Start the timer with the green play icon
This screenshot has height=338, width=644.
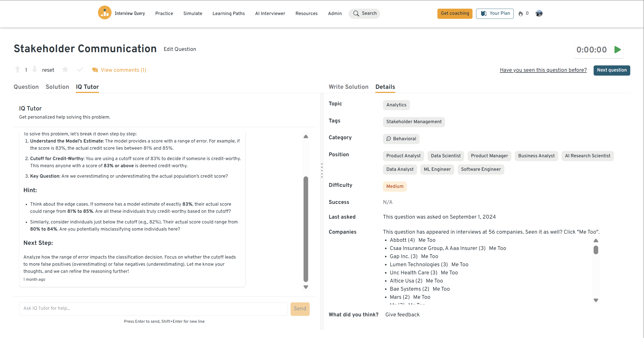(618, 50)
